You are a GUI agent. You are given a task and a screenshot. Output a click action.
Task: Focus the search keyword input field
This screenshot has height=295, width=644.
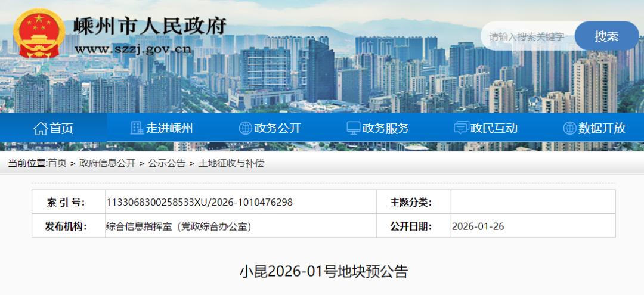pyautogui.click(x=527, y=36)
